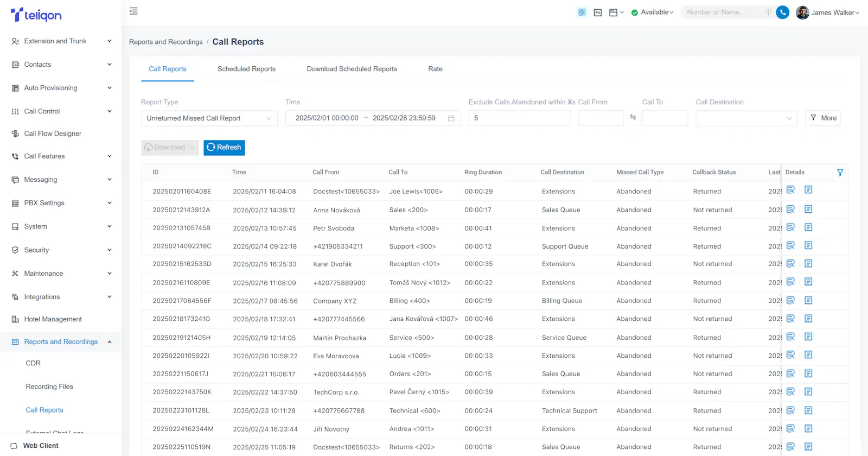Switch to Scheduled Reports tab
Viewport: 868px width, 456px height.
coord(246,69)
